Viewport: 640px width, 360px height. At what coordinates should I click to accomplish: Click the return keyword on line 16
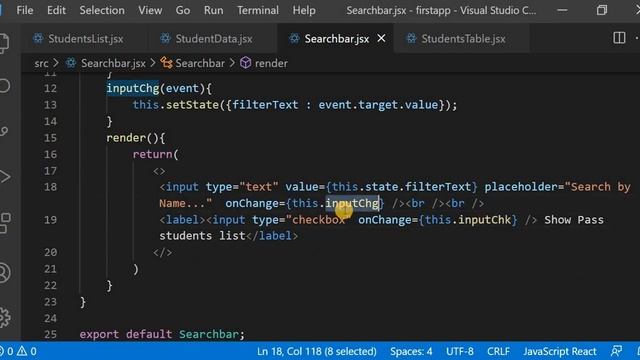pos(153,154)
